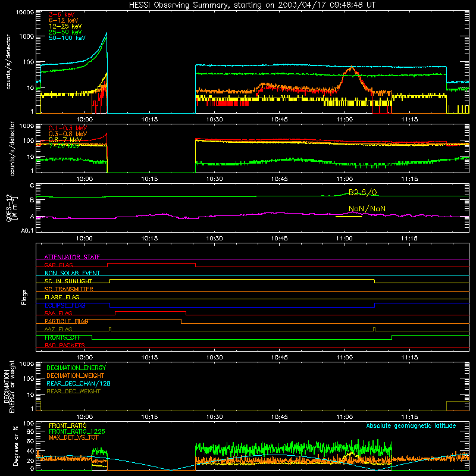Viewport: 476px width, 476px height.
Task: Click the 0.1-0.3 MeV legend label
Action: pos(68,128)
